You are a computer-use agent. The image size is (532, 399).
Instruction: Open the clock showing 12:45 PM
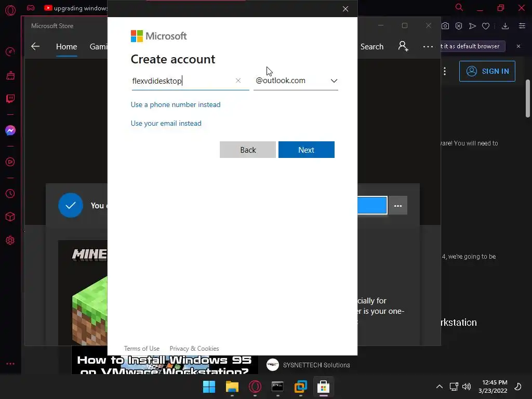point(493,387)
